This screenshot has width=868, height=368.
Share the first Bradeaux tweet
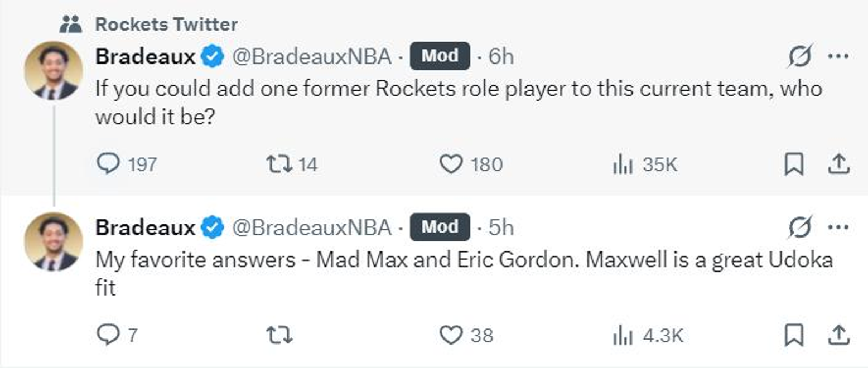tap(839, 164)
